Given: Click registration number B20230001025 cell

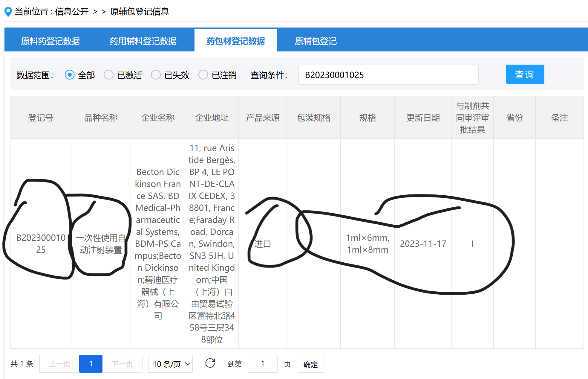Looking at the screenshot, I should coord(41,243).
